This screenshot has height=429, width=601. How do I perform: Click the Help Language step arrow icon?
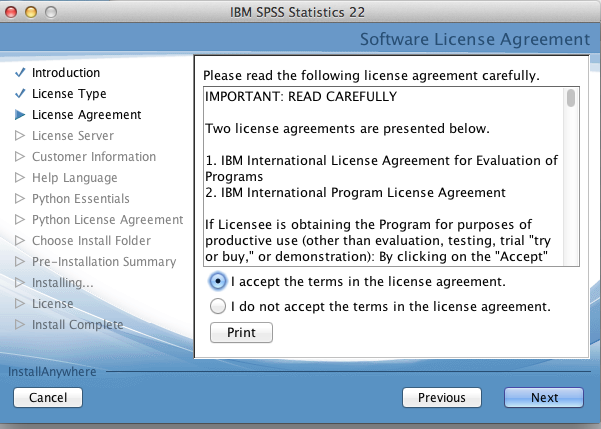pyautogui.click(x=20, y=178)
